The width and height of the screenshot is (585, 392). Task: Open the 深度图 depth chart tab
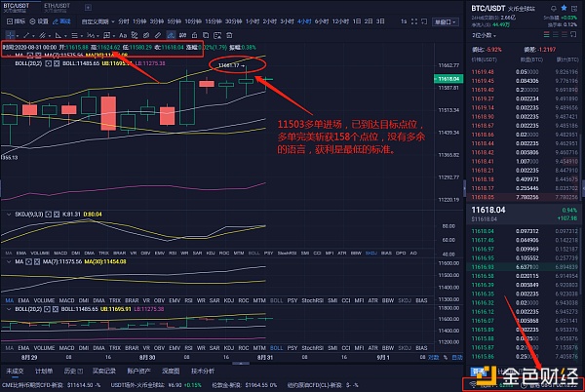171,372
